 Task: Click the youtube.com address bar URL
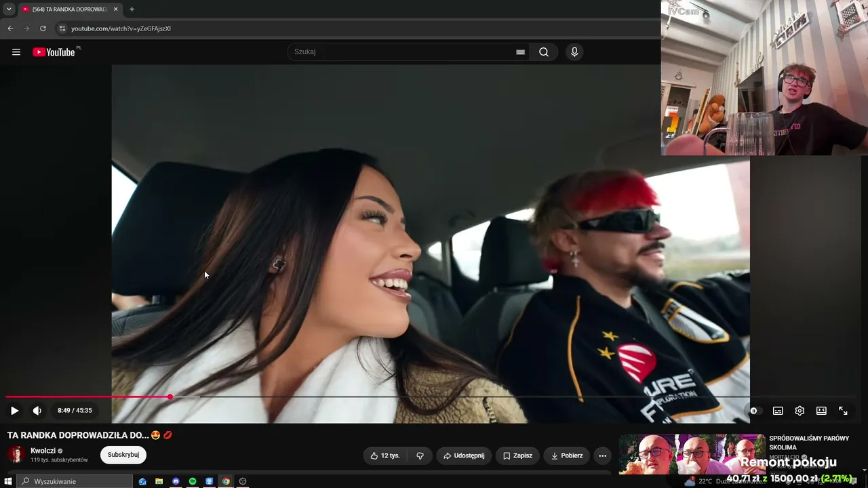click(x=121, y=28)
